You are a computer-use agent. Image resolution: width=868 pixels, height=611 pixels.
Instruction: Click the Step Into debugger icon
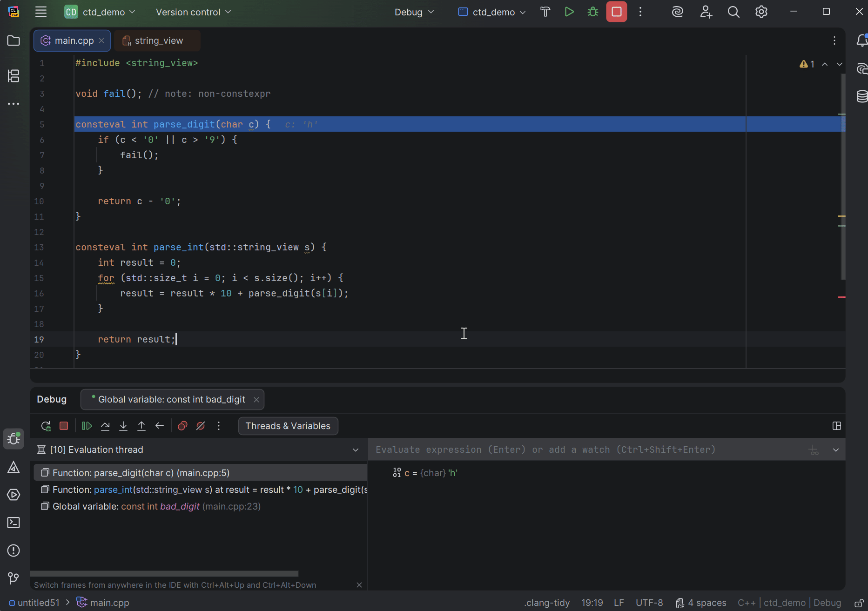(123, 426)
